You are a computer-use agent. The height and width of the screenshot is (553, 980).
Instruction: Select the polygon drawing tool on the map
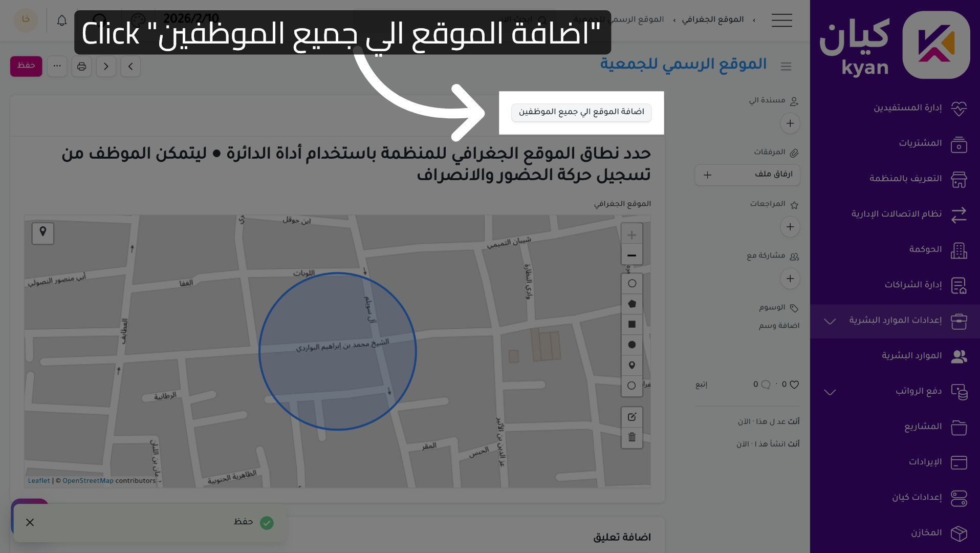(631, 304)
